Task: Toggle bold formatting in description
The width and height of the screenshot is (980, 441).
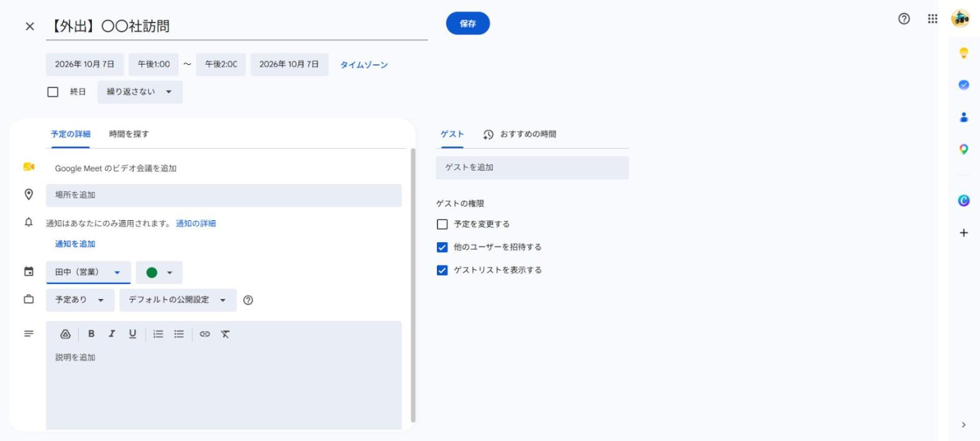Action: coord(91,334)
